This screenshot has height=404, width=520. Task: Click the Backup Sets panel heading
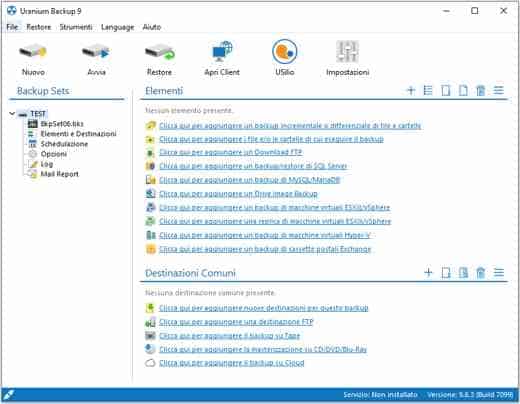pos(43,91)
